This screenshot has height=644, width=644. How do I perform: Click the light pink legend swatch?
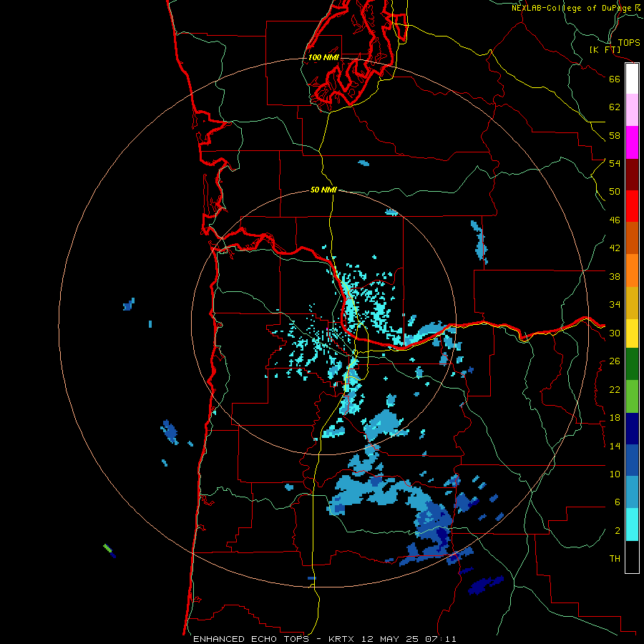632,110
